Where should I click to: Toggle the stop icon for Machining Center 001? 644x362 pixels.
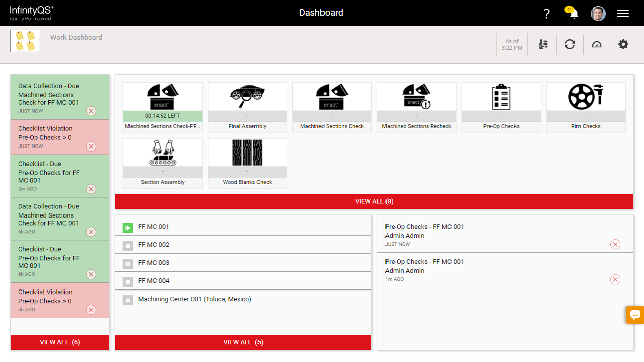click(x=127, y=300)
